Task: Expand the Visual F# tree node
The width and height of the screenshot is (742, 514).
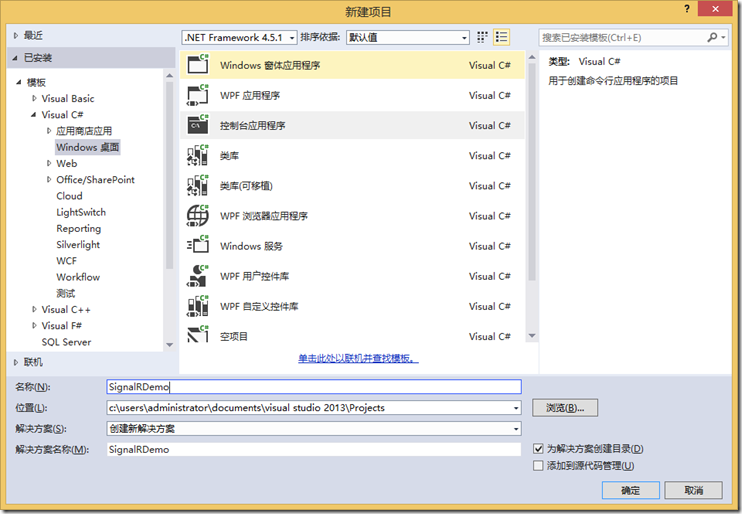Action: coord(34,326)
